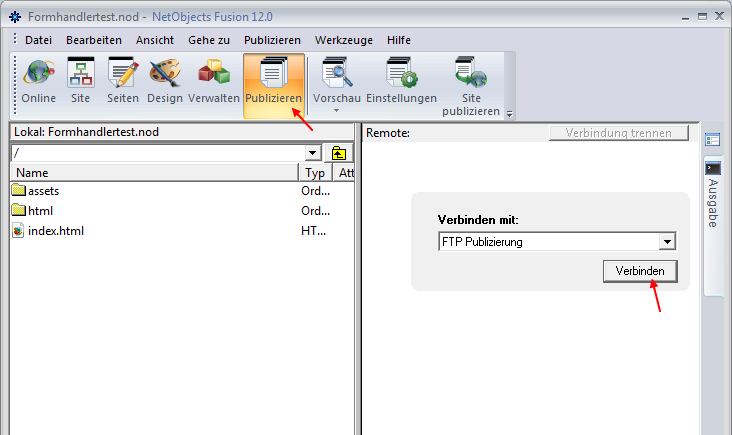Click the Verbindung trennen button
The height and width of the screenshot is (435, 732).
click(619, 133)
